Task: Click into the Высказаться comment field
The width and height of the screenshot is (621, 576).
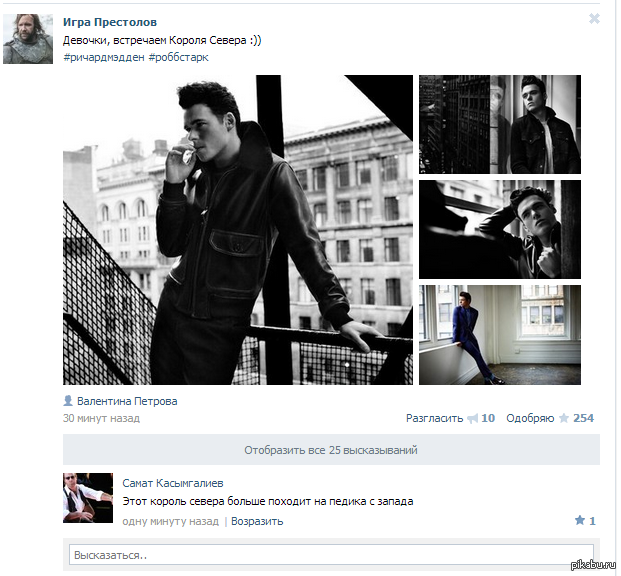Action: pos(331,554)
